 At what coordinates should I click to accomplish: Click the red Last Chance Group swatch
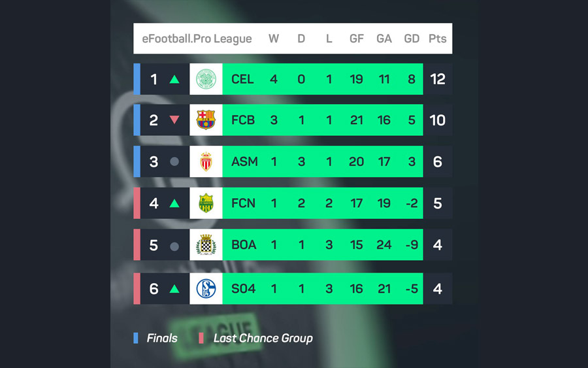click(x=201, y=338)
